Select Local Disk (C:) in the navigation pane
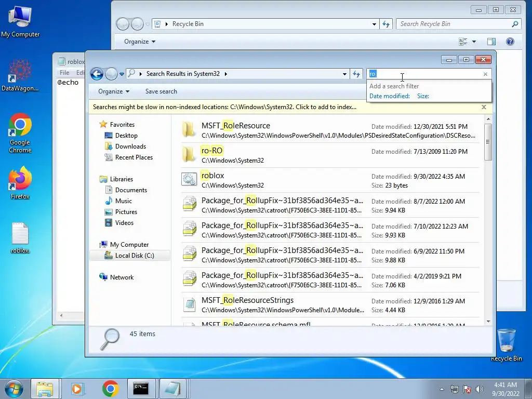 click(130, 256)
